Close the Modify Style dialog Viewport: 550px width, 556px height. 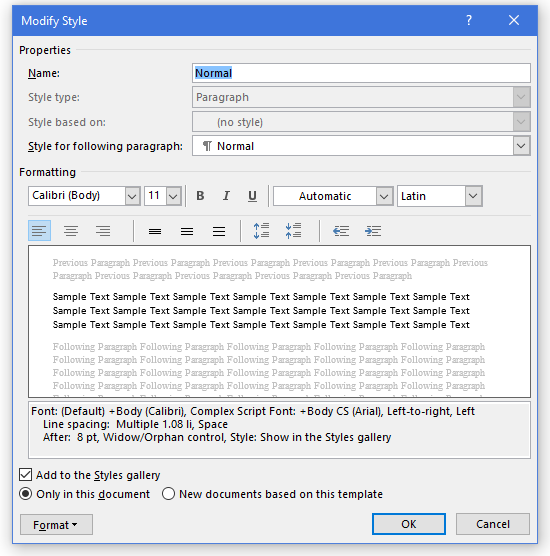(x=514, y=20)
